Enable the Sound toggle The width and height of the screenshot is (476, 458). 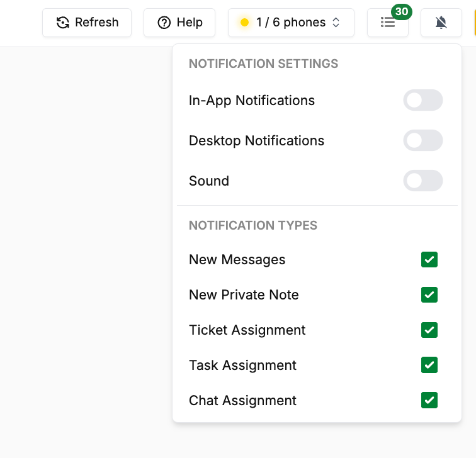point(423,181)
